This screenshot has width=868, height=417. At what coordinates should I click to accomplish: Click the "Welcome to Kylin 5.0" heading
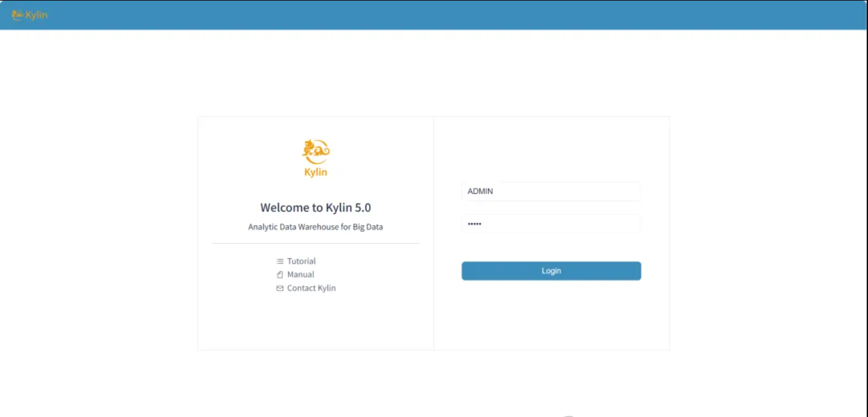pyautogui.click(x=316, y=208)
